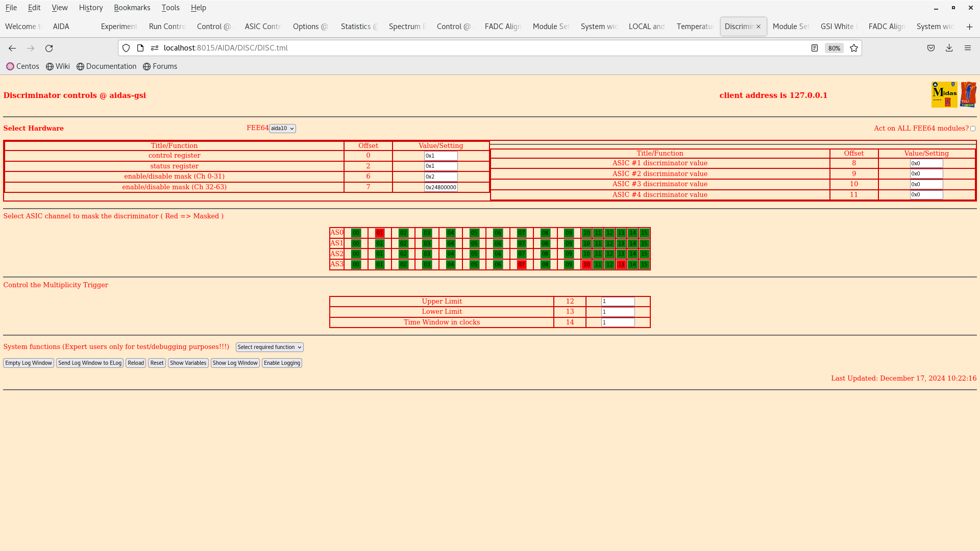Click the 80% zoom level control
The image size is (980, 551).
pyautogui.click(x=834, y=48)
